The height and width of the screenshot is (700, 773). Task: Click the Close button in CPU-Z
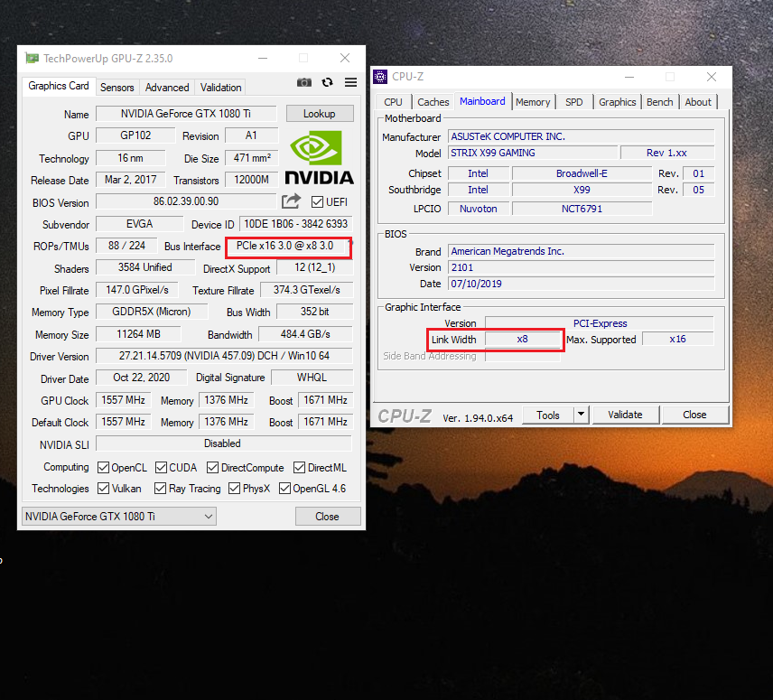(x=694, y=415)
